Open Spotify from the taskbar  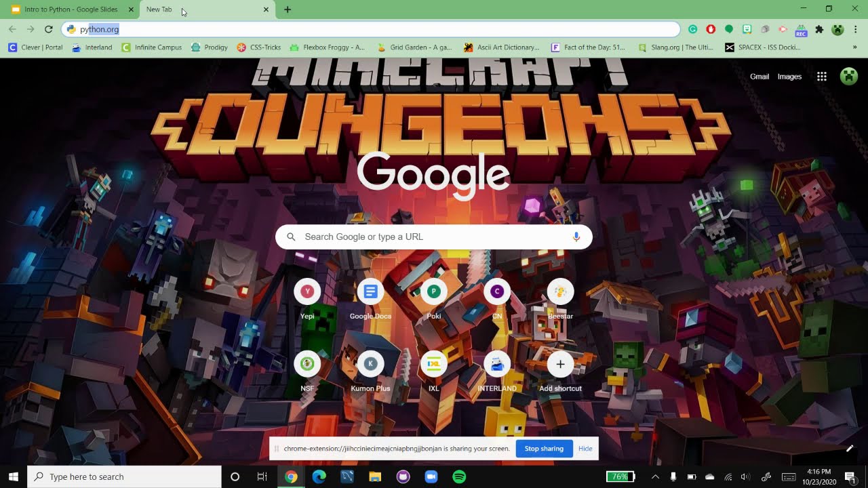[x=459, y=476]
